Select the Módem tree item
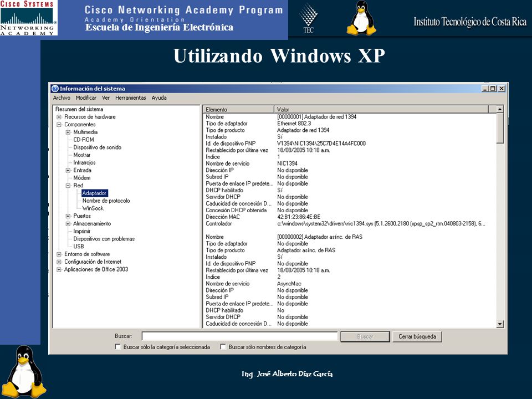The width and height of the screenshot is (532, 399). tap(82, 178)
